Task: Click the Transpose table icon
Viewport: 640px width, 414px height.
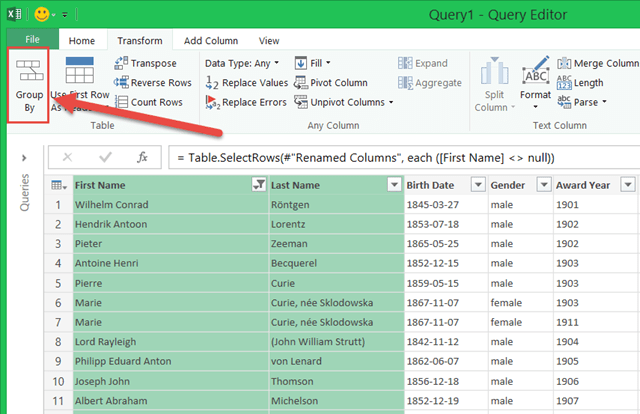Action: pyautogui.click(x=123, y=63)
